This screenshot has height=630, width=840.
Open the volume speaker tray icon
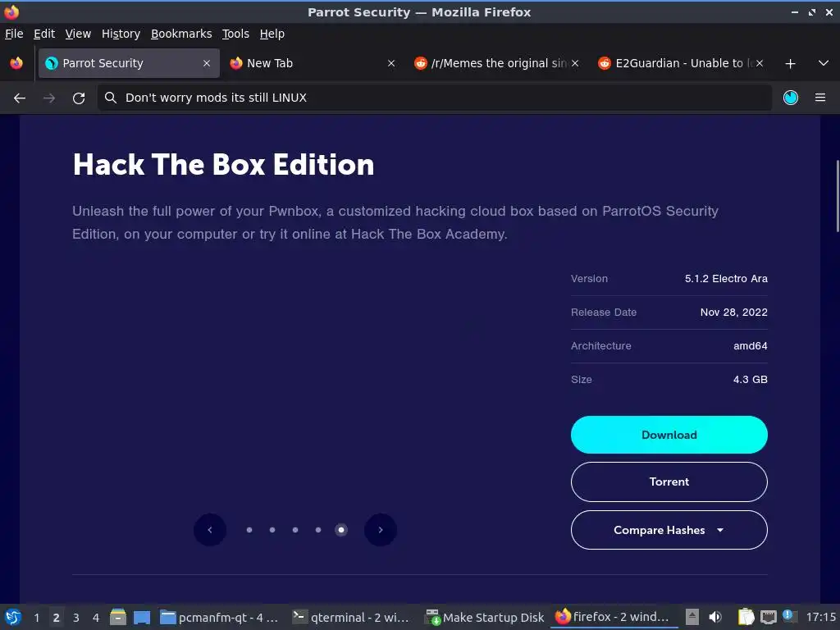(x=715, y=617)
